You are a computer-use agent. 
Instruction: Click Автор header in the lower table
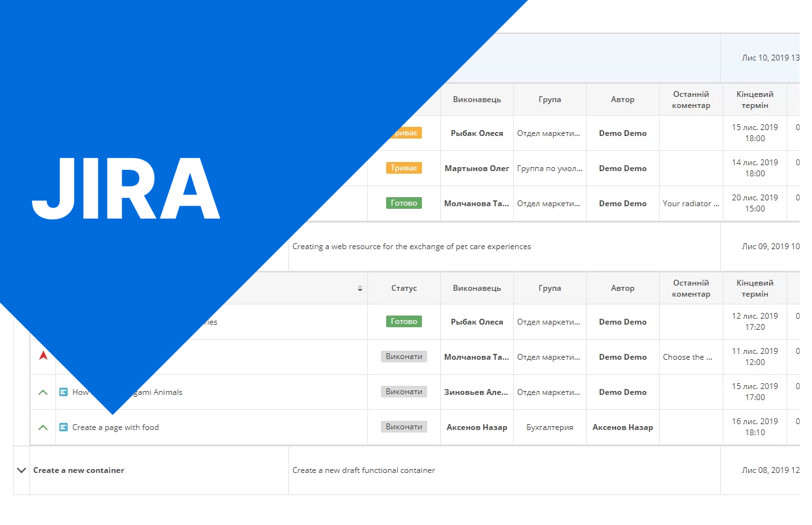[623, 288]
